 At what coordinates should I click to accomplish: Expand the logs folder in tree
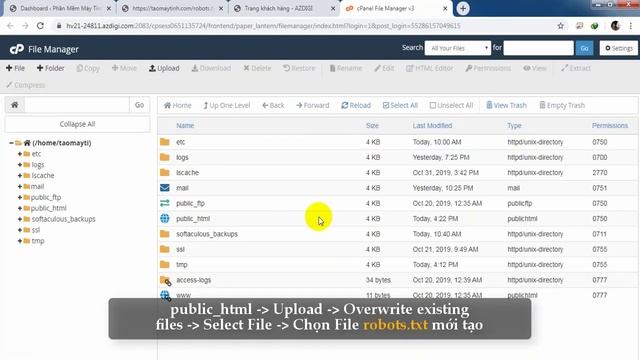tap(20, 164)
